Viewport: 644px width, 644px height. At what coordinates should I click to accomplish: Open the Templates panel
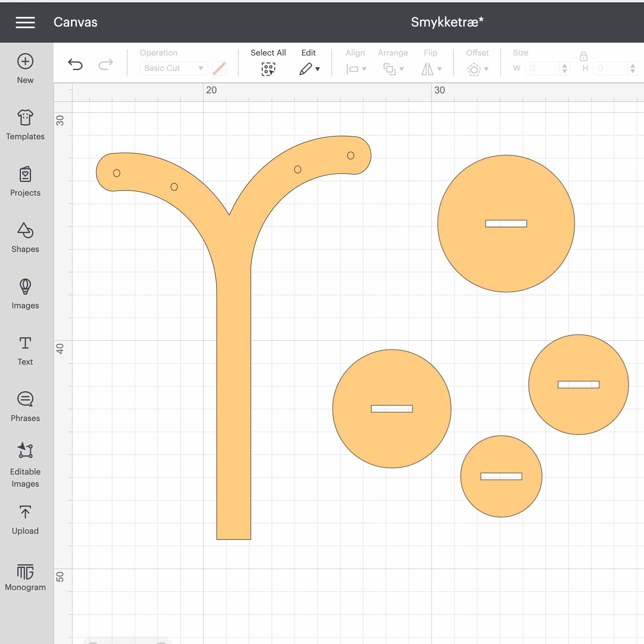[25, 125]
